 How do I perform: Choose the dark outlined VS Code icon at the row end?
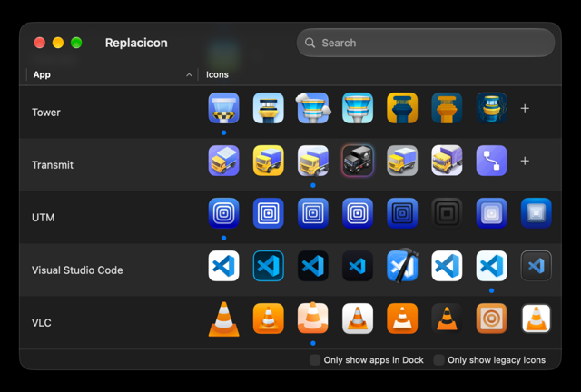537,266
